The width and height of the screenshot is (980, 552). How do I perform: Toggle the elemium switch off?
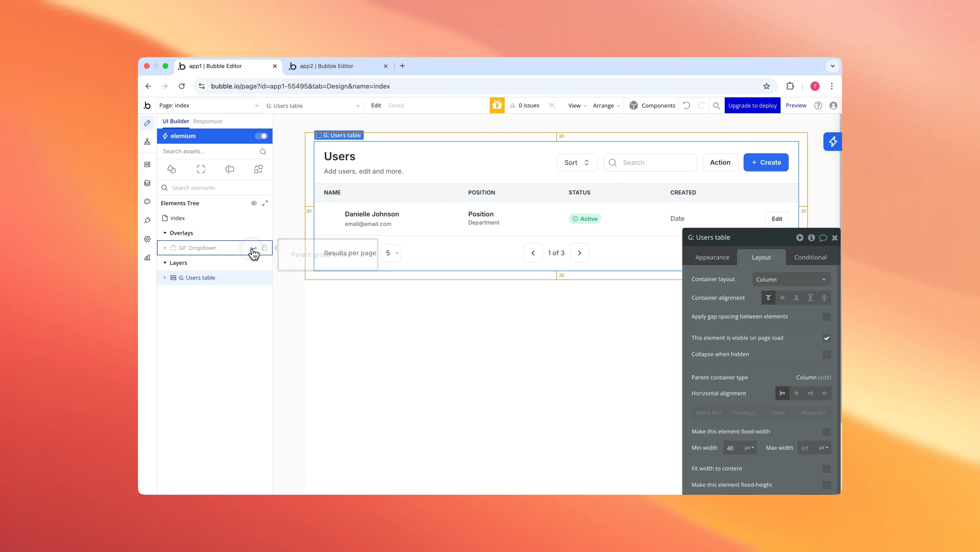(x=261, y=136)
